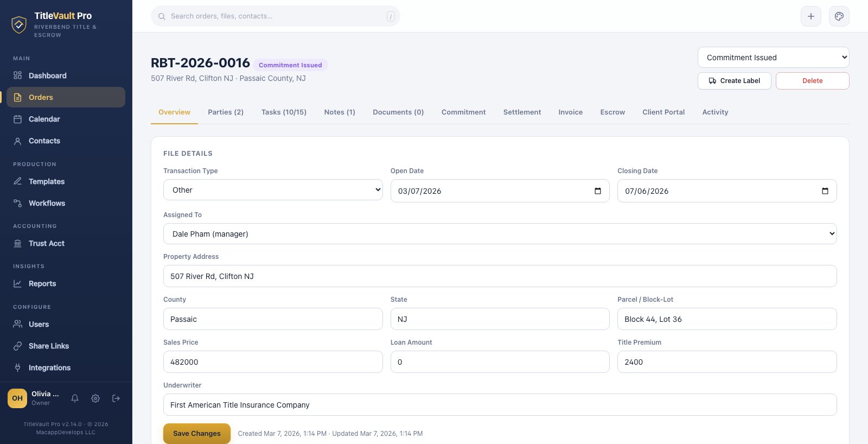Expand the Assigned To dropdown
This screenshot has width=868, height=444.
click(500, 234)
